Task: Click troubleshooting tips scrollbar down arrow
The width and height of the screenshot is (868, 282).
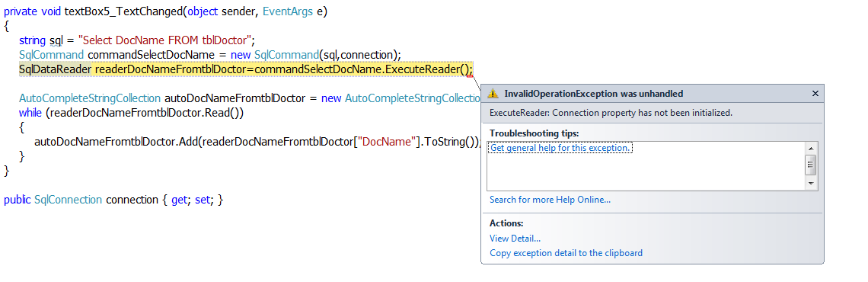Action: 811,183
